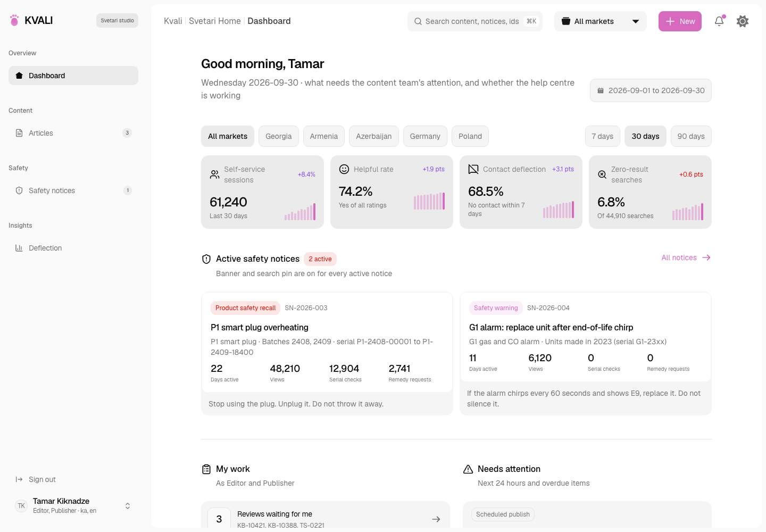Viewport: 766px width, 532px height.
Task: Open the 2026-09-01 to 2026-09-30 date picker
Action: 651,90
